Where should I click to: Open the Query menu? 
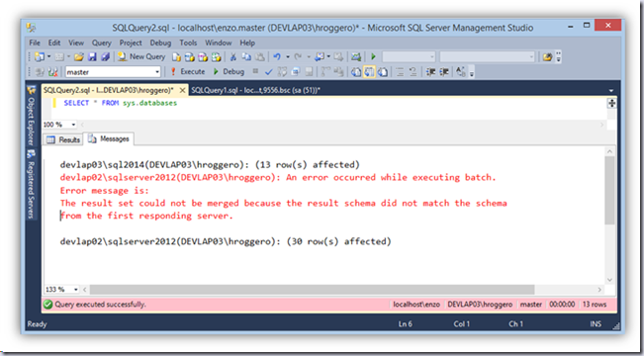pyautogui.click(x=102, y=43)
